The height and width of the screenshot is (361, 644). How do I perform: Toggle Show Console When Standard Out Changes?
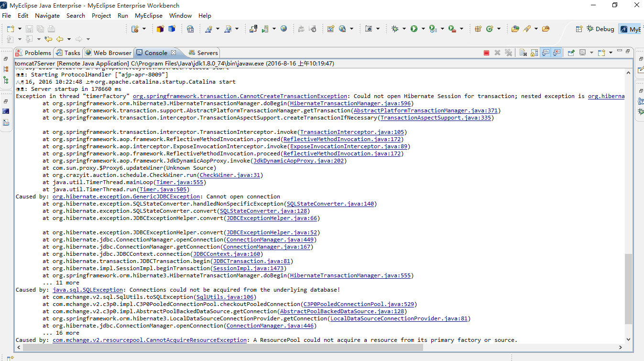[546, 53]
